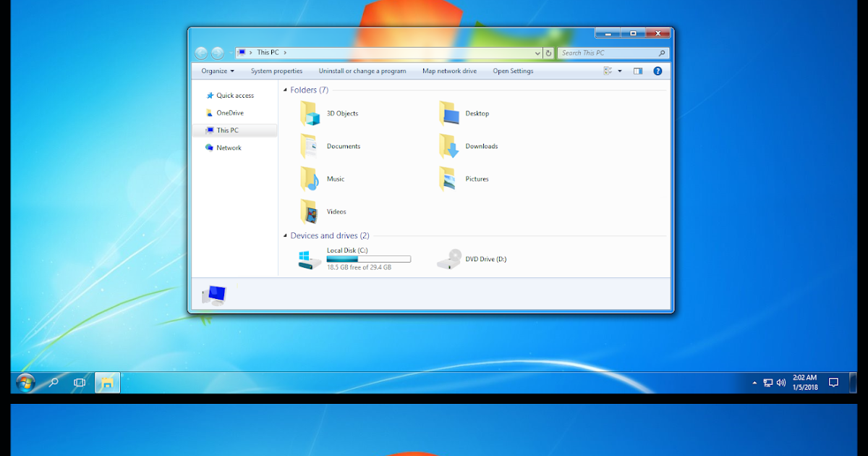Refresh the This PC address bar
Screen dimensions: 868x456
click(548, 53)
